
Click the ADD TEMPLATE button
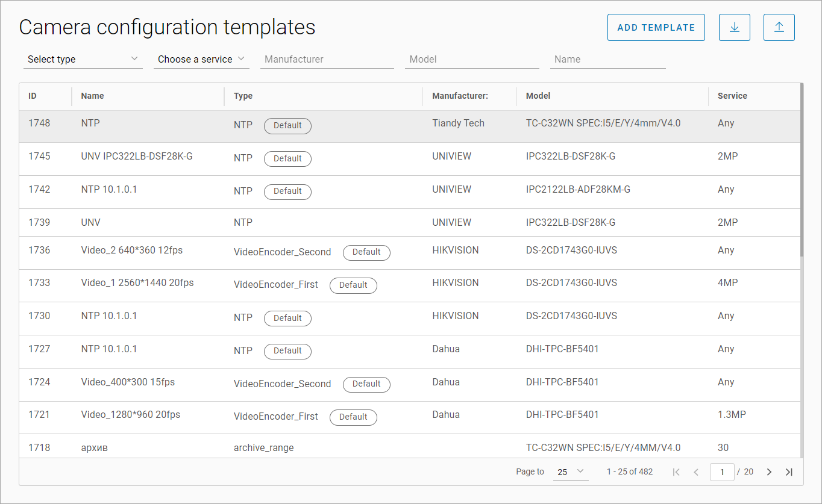(656, 28)
